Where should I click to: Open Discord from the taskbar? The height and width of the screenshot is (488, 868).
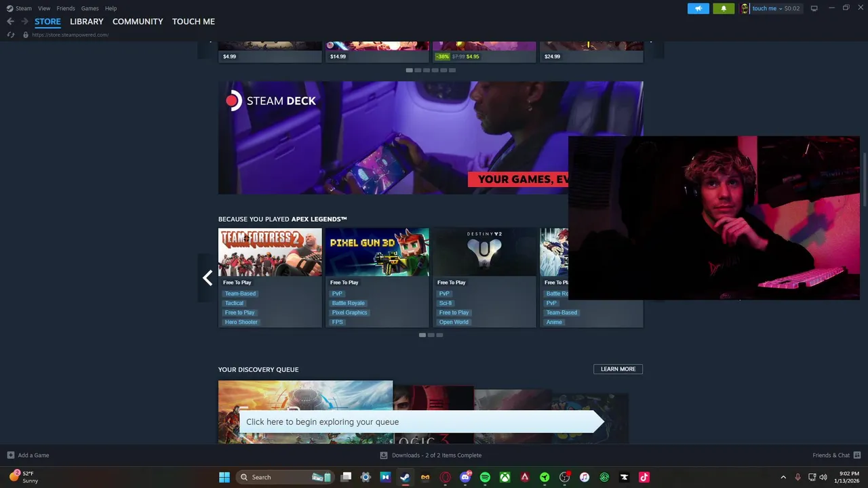pyautogui.click(x=465, y=477)
